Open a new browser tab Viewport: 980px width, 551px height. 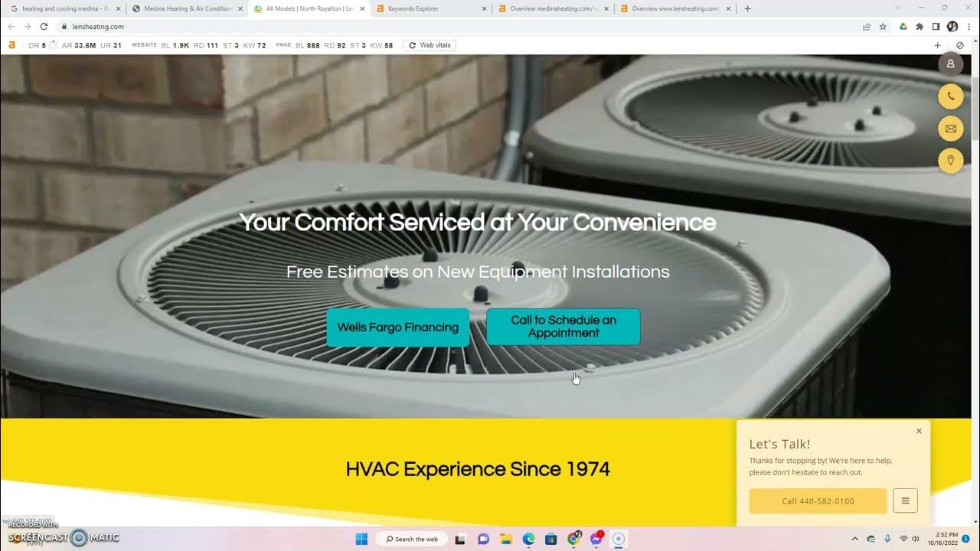pyautogui.click(x=748, y=8)
